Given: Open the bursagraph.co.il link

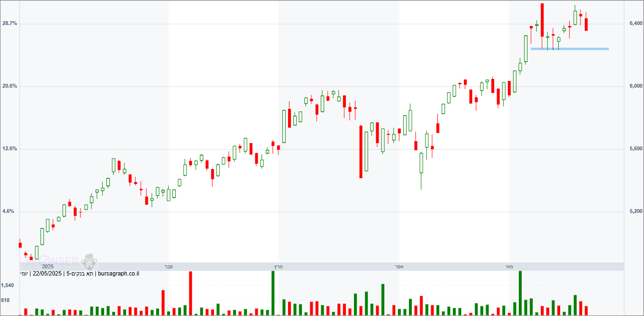Looking at the screenshot, I should [118, 274].
